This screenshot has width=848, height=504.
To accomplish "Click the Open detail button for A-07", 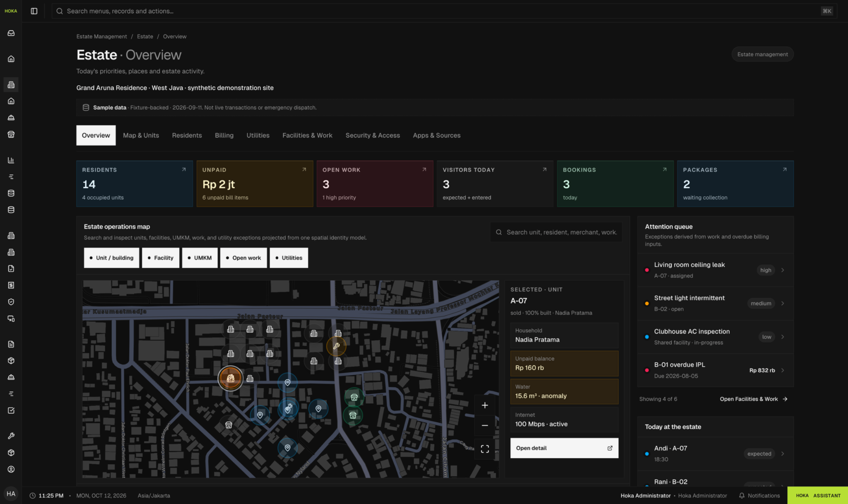I will pos(564,448).
